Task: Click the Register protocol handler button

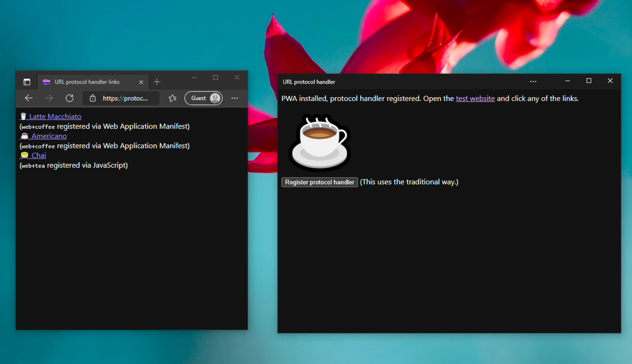Action: pos(319,182)
